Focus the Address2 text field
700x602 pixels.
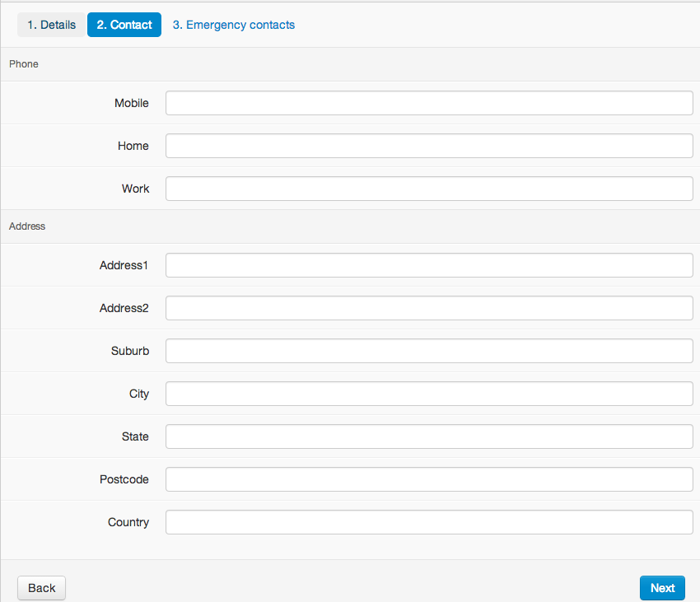pyautogui.click(x=429, y=308)
